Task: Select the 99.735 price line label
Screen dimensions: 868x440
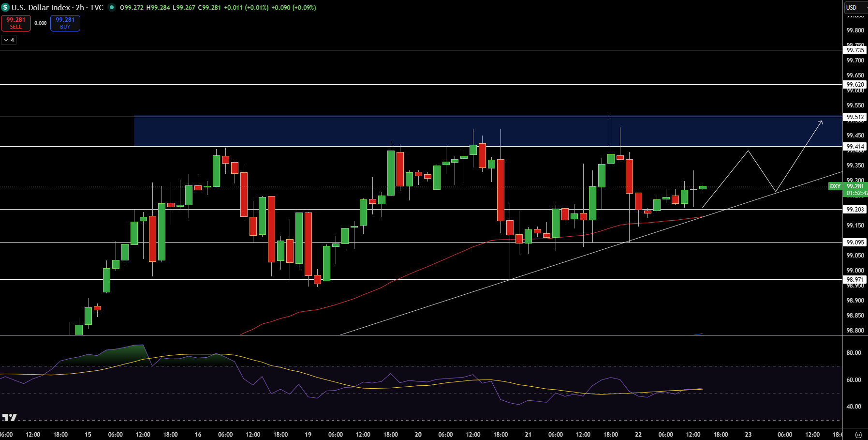Action: 855,50
